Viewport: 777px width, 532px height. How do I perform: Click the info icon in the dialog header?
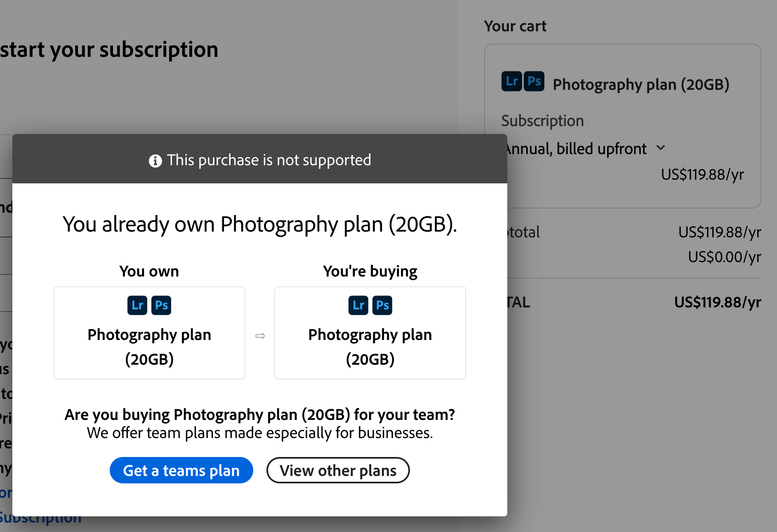(x=155, y=160)
